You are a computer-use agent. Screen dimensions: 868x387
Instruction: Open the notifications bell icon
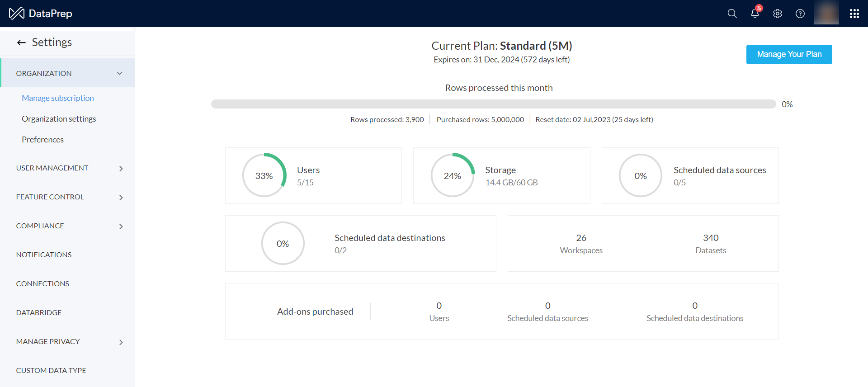coord(755,14)
